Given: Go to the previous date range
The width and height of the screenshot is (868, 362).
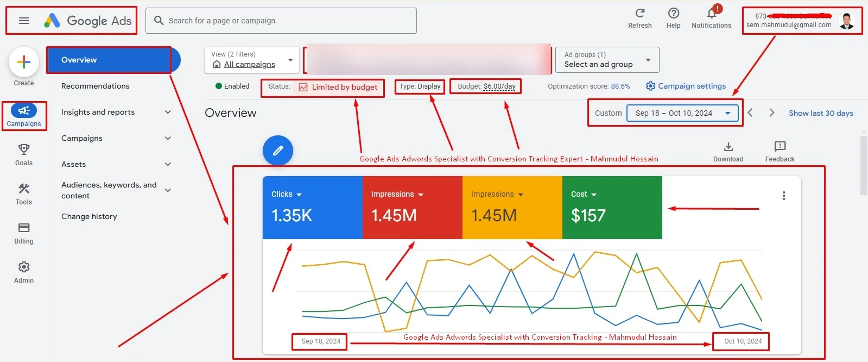Looking at the screenshot, I should click(750, 113).
